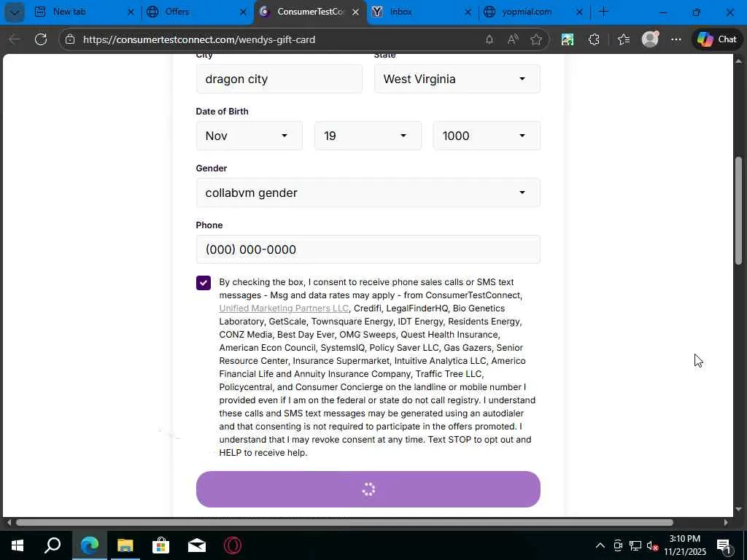Uncheck the SMS consent checkbox
Viewport: 747px width, 560px height.
(204, 283)
